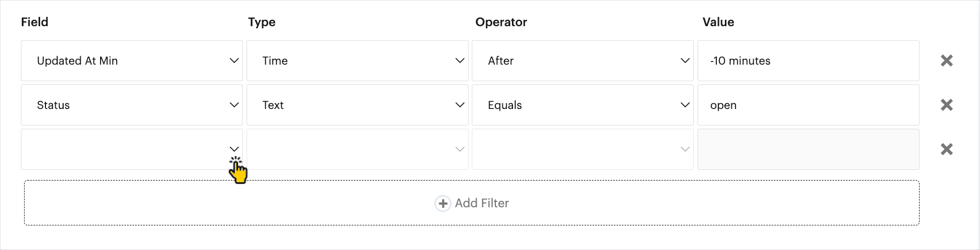Open the After operator dropdown

click(x=583, y=61)
